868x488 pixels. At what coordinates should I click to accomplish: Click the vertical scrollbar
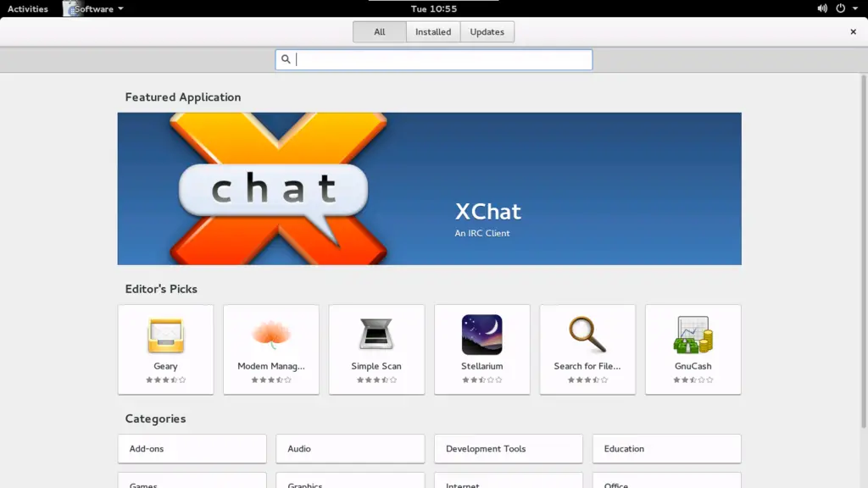coord(863,252)
